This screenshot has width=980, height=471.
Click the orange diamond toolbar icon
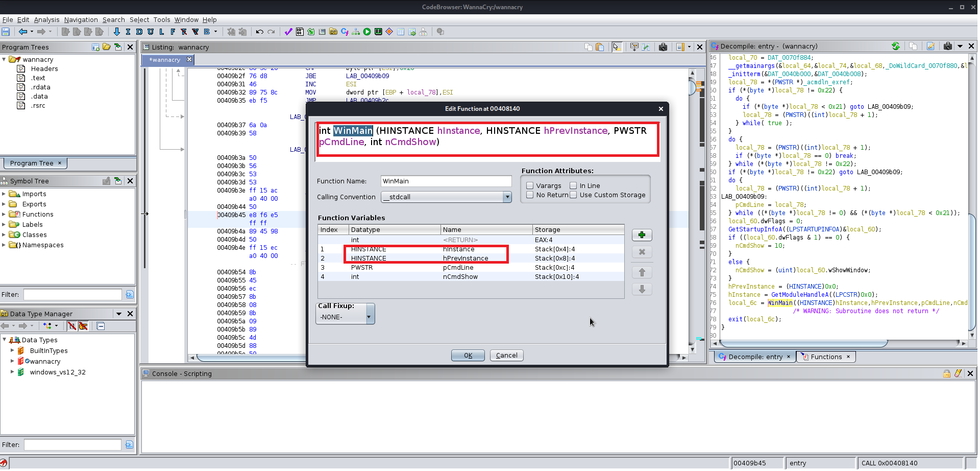389,32
